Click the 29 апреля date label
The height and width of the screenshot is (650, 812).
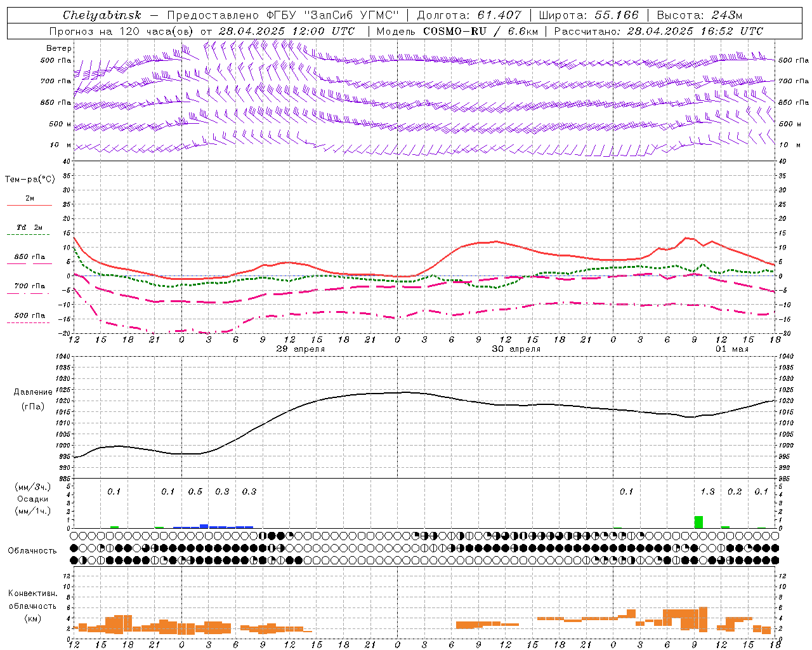click(x=301, y=349)
